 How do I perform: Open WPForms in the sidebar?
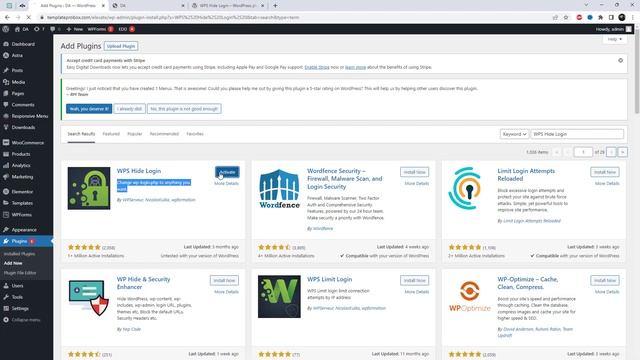click(x=22, y=215)
